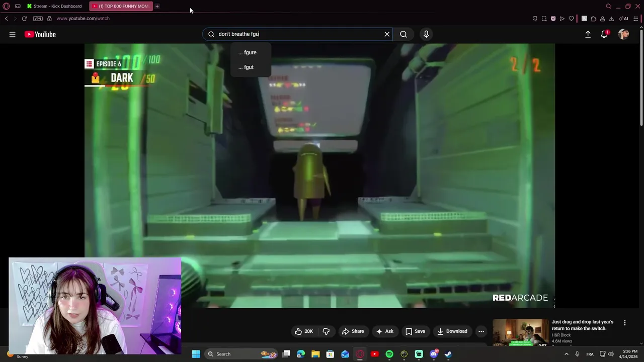
Task: Open the taskbar YouTube app icon
Action: coord(374,354)
